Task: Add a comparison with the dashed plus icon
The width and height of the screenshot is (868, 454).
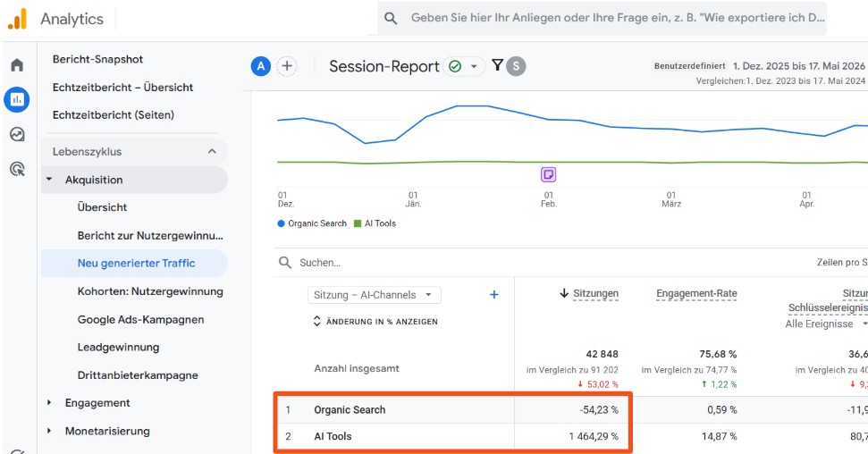Action: click(287, 66)
